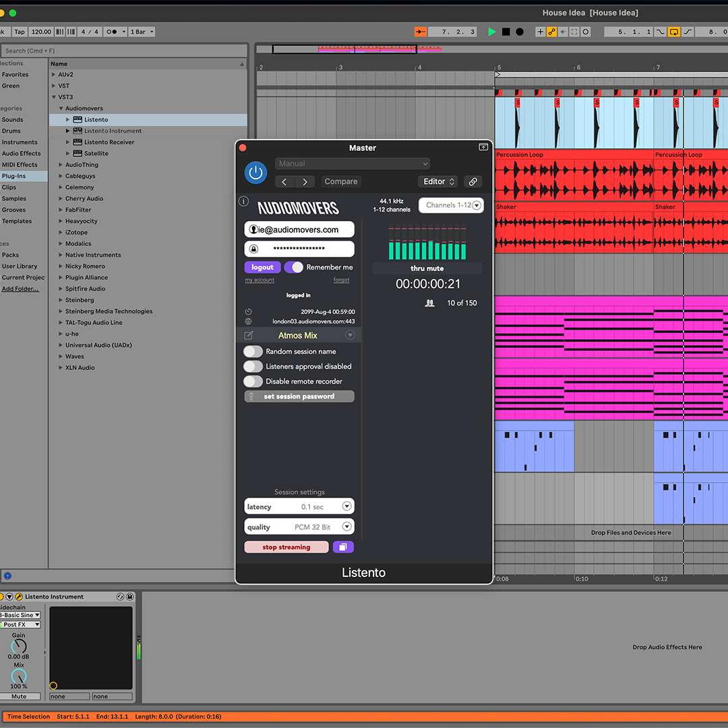The height and width of the screenshot is (728, 728).
Task: Click the next preset arrow
Action: point(305,181)
